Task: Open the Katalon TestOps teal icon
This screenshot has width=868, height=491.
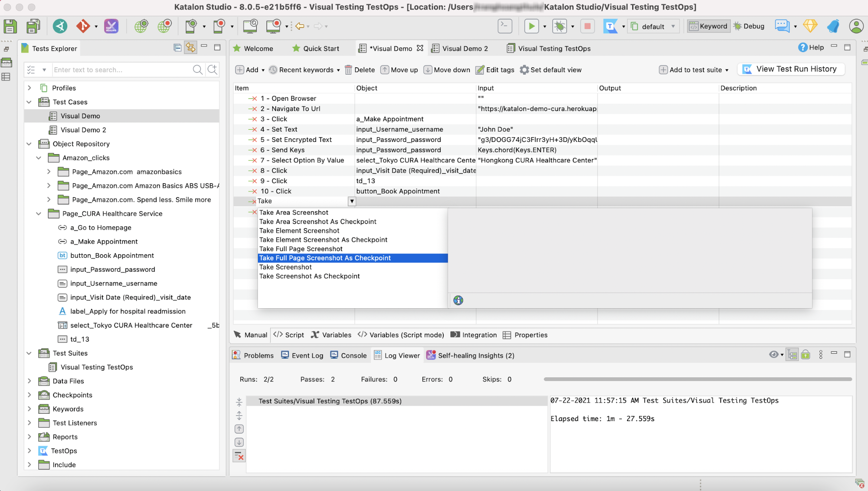Action: click(x=60, y=26)
